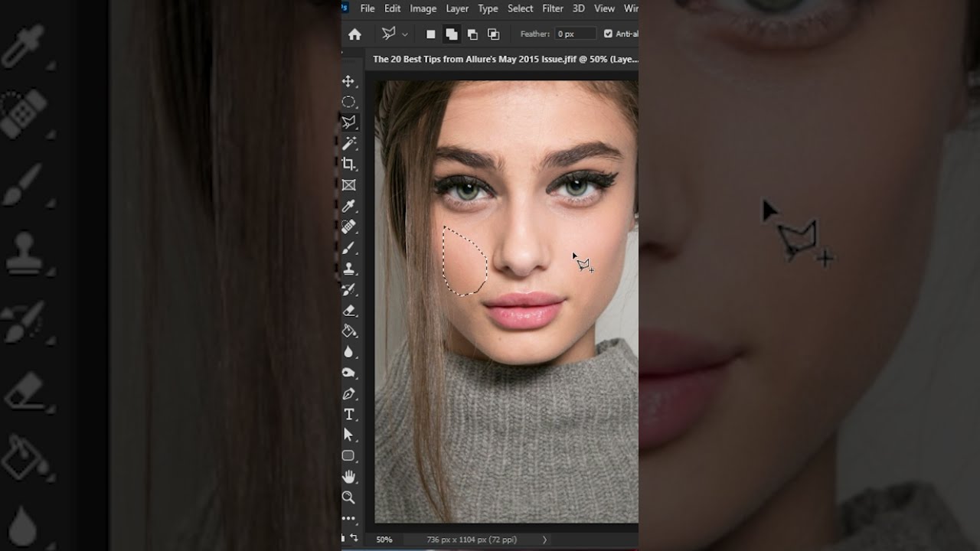The image size is (980, 551).
Task: Select the Horizontal Type tool
Action: (x=348, y=414)
